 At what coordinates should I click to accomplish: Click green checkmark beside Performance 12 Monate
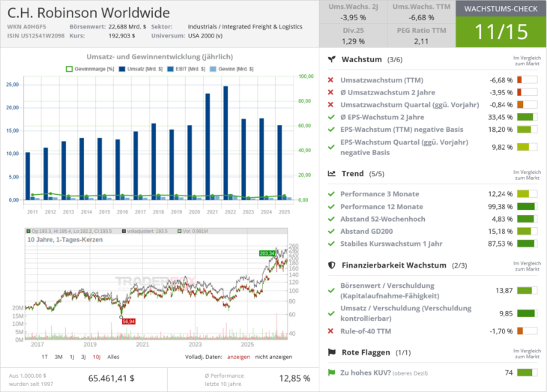tap(331, 207)
